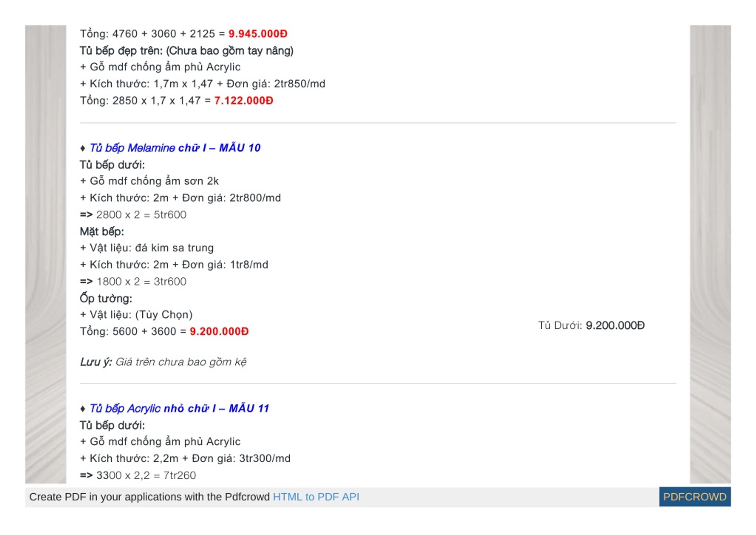Click Tủ bếp đẹp trên heading line
This screenshot has height=535, width=756.
coord(186,51)
